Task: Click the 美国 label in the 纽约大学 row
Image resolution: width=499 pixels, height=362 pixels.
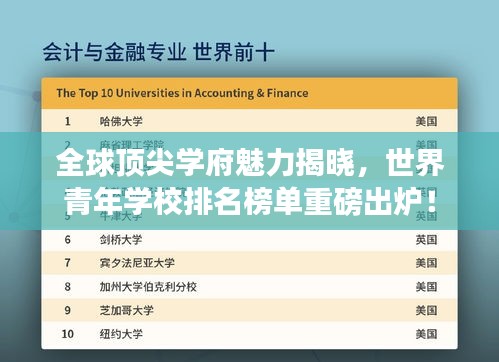Action: (426, 334)
